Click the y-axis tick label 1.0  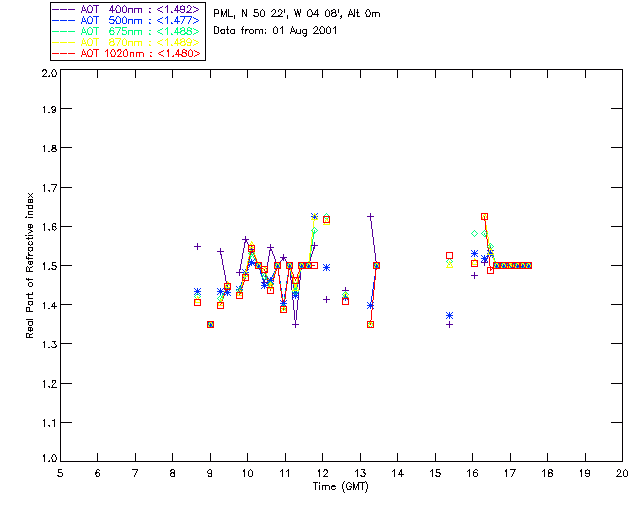tap(49, 458)
